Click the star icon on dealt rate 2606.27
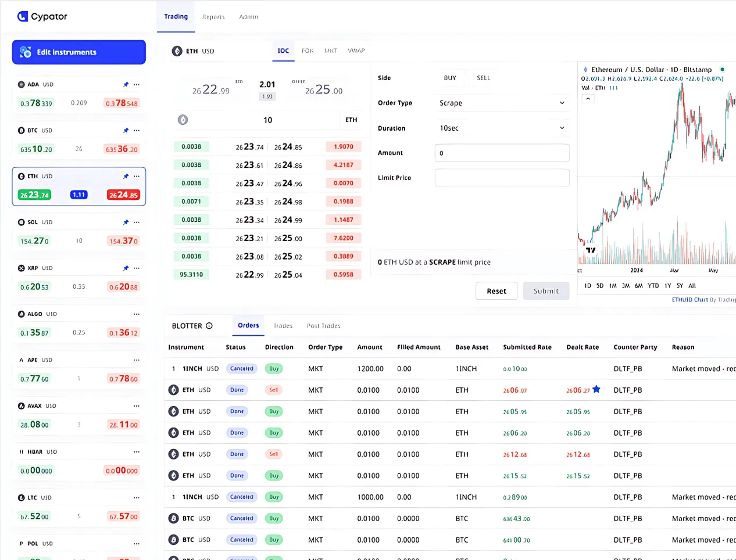This screenshot has height=560, width=736. [x=596, y=389]
